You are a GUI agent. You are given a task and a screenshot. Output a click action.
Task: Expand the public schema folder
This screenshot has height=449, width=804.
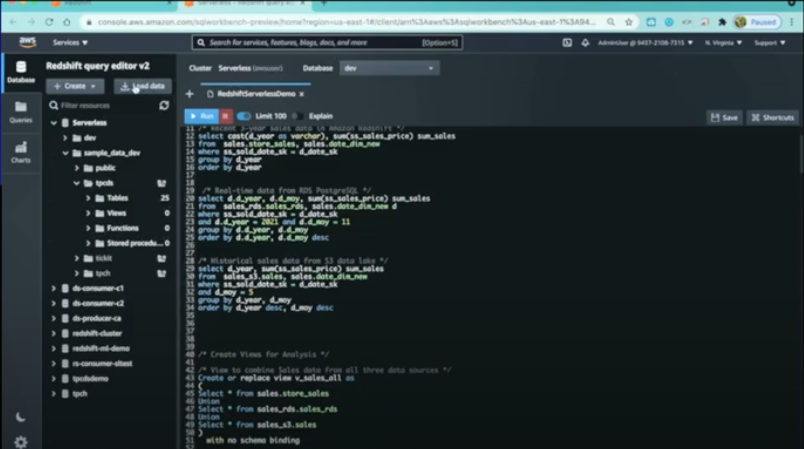click(76, 168)
